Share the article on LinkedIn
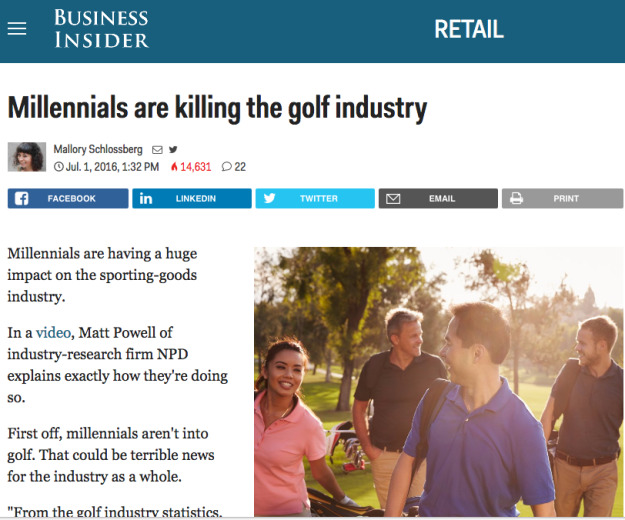The width and height of the screenshot is (625, 520). pos(191,198)
